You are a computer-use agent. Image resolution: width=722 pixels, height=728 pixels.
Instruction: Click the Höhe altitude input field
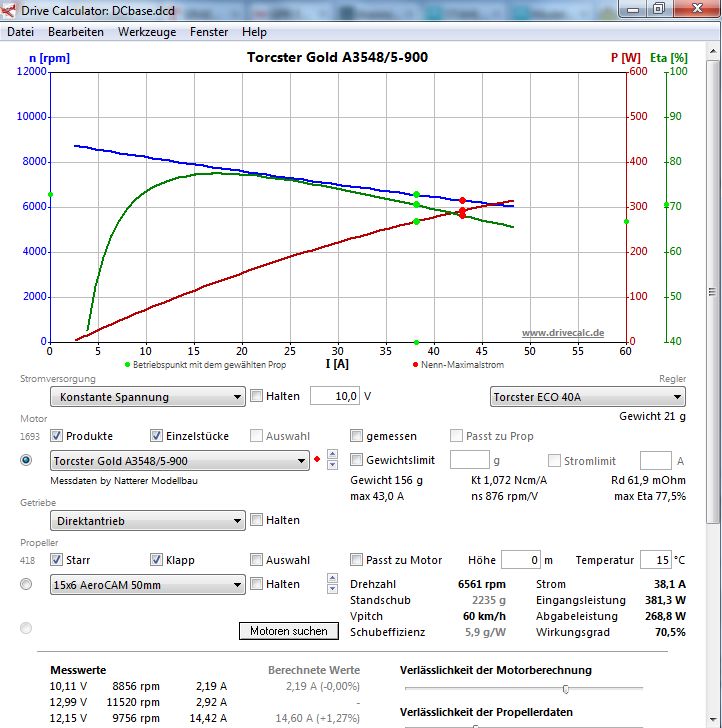coord(521,560)
